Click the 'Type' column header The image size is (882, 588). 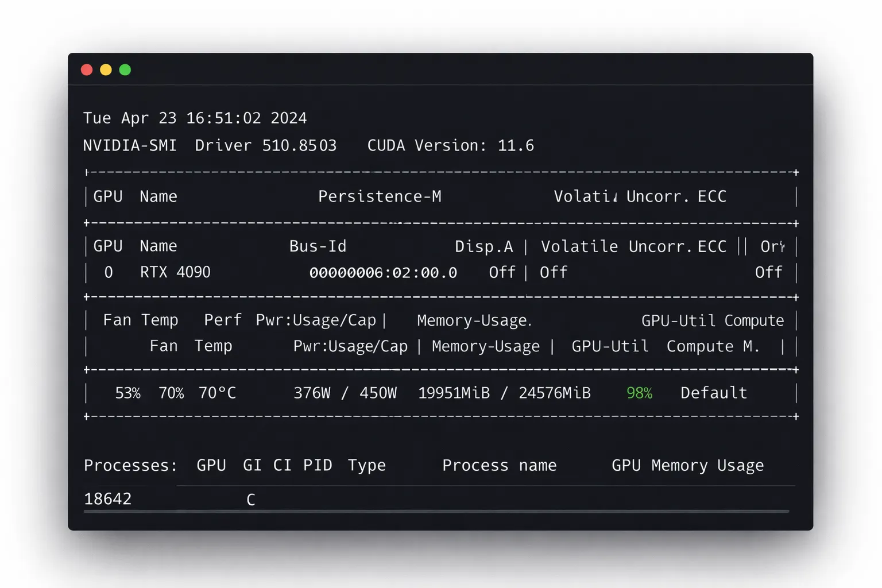click(366, 466)
